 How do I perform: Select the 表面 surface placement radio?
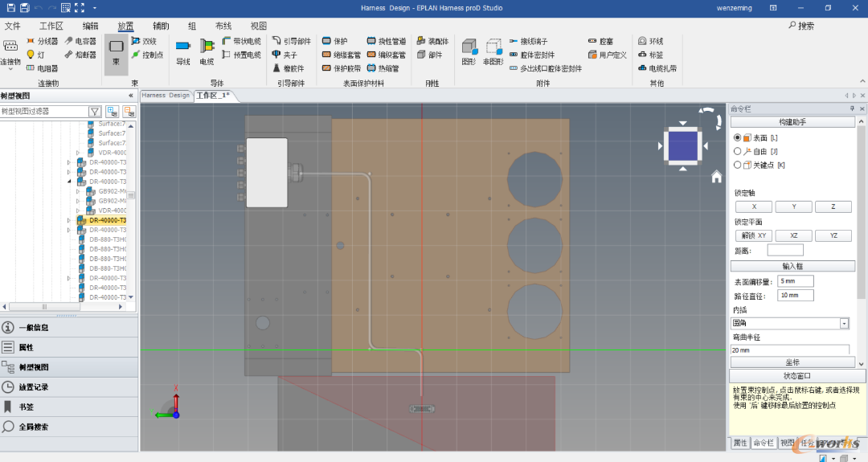tap(737, 137)
